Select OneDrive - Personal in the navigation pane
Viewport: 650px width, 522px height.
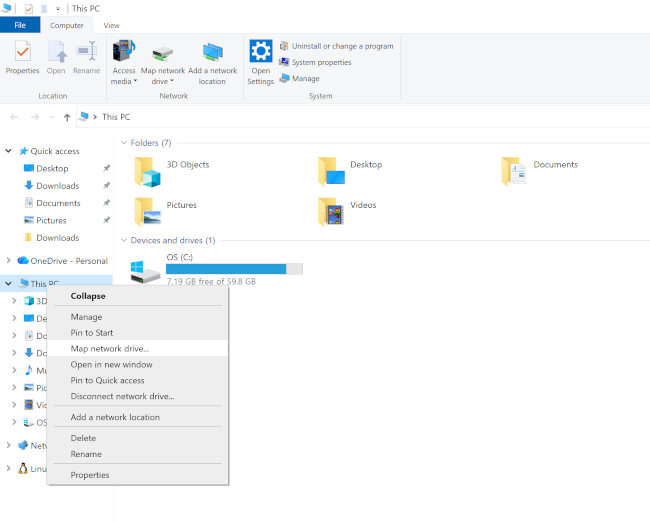(x=69, y=261)
